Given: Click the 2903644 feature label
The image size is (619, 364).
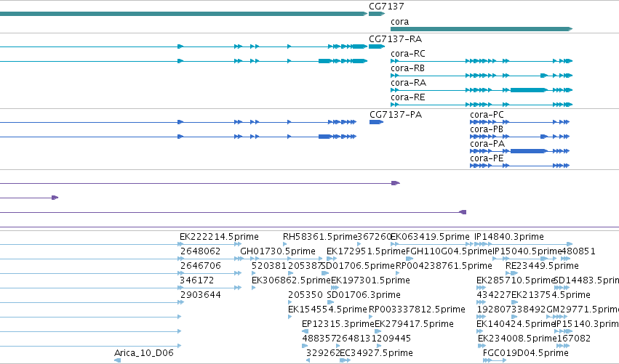Looking at the screenshot, I should pyautogui.click(x=201, y=295).
